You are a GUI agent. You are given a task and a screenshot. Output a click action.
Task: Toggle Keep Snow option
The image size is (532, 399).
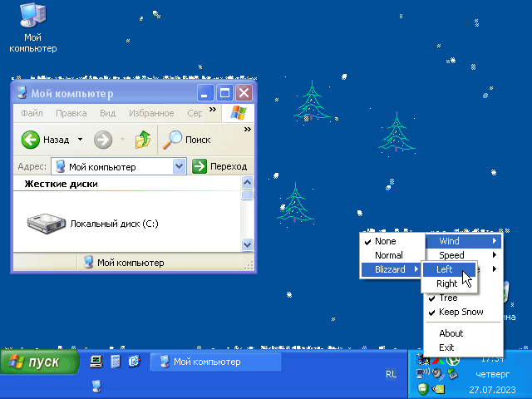point(464,313)
